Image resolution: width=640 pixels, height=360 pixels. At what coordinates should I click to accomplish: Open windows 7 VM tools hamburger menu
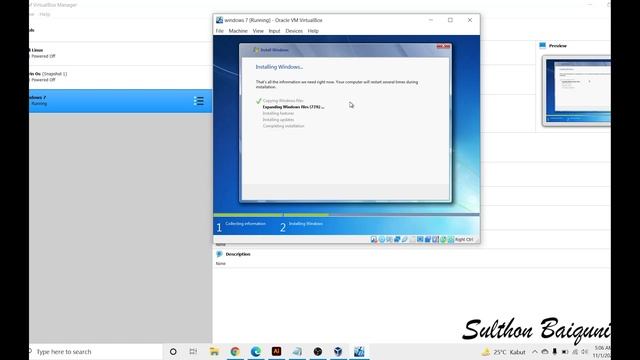tap(199, 101)
